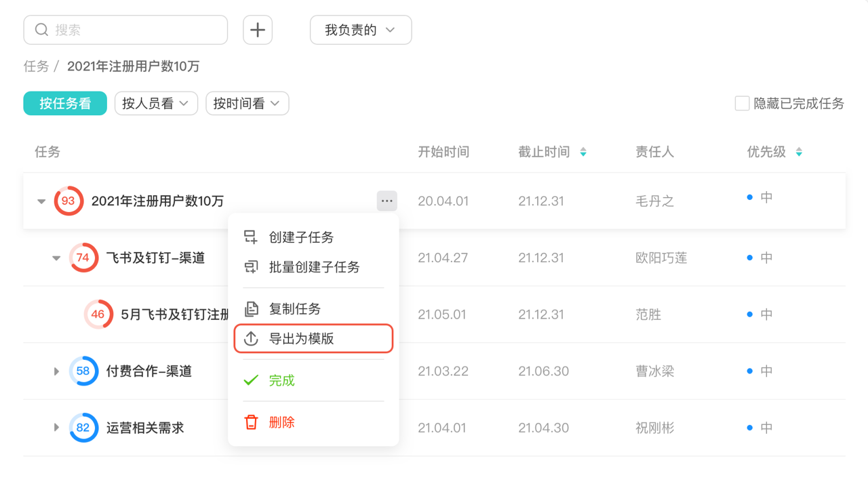Enable 隐藏已完成任务 checkbox
This screenshot has width=868, height=488.
pyautogui.click(x=742, y=104)
